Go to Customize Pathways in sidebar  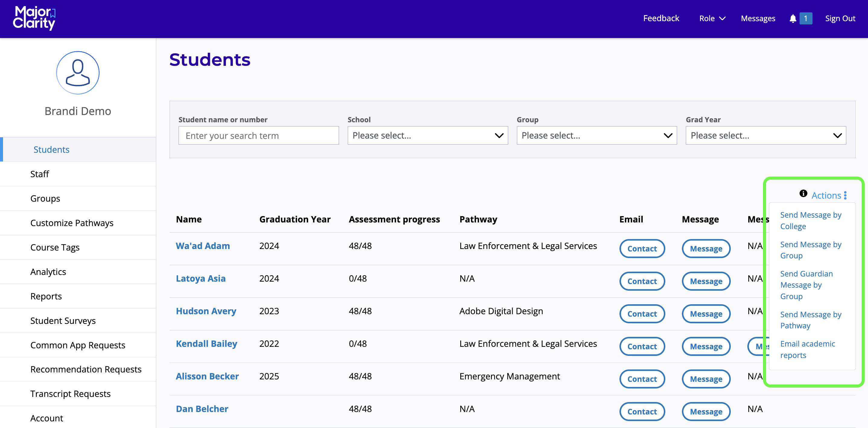point(72,222)
